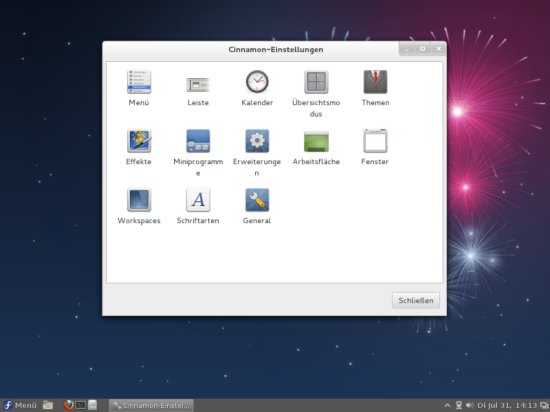The width and height of the screenshot is (550, 412).
Task: Open the Fenster window settings
Action: 375,141
